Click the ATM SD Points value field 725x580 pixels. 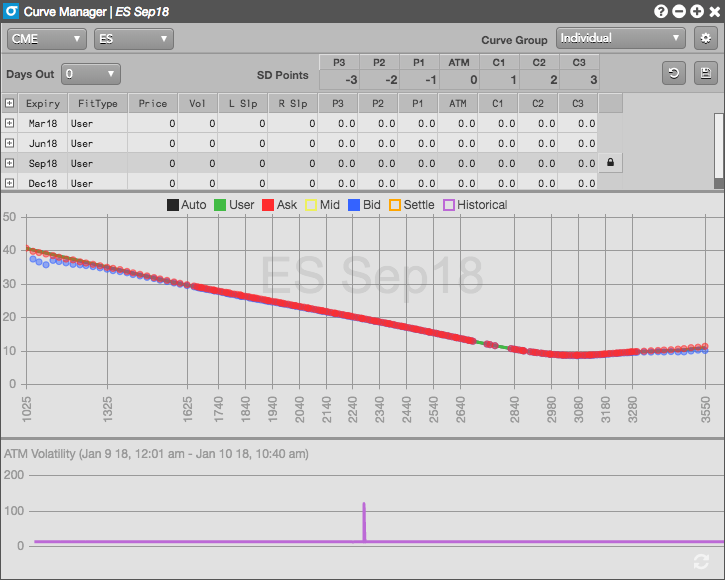point(458,80)
